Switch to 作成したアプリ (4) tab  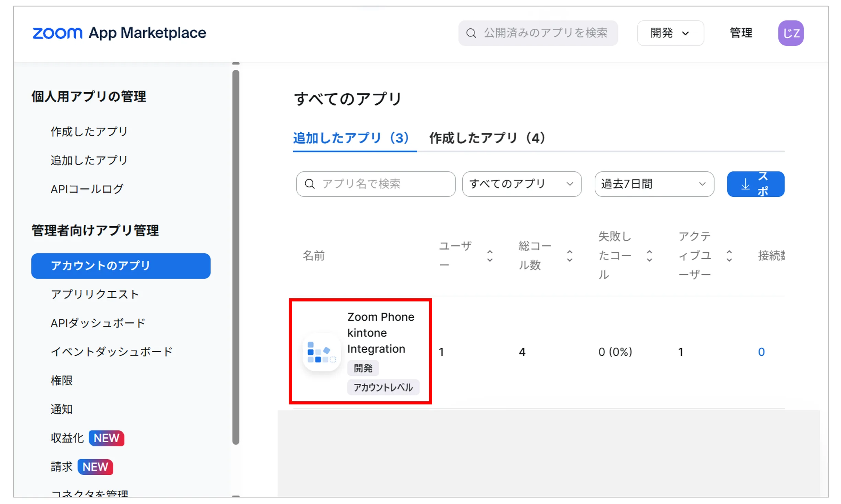(487, 138)
